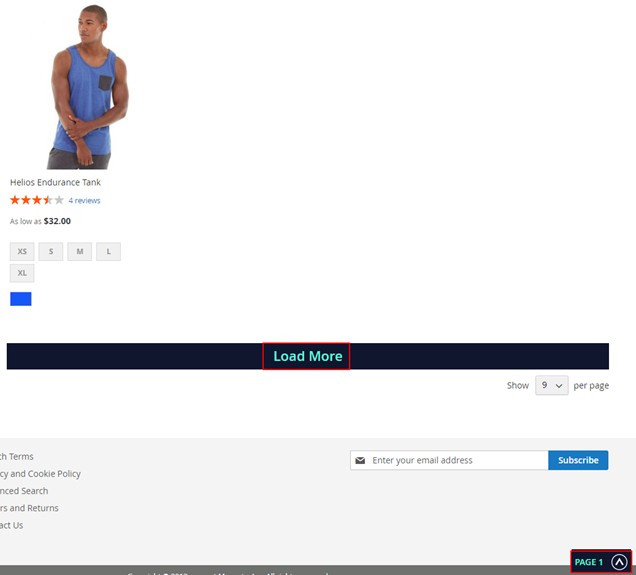Click the Contact Us footer link

click(x=11, y=524)
